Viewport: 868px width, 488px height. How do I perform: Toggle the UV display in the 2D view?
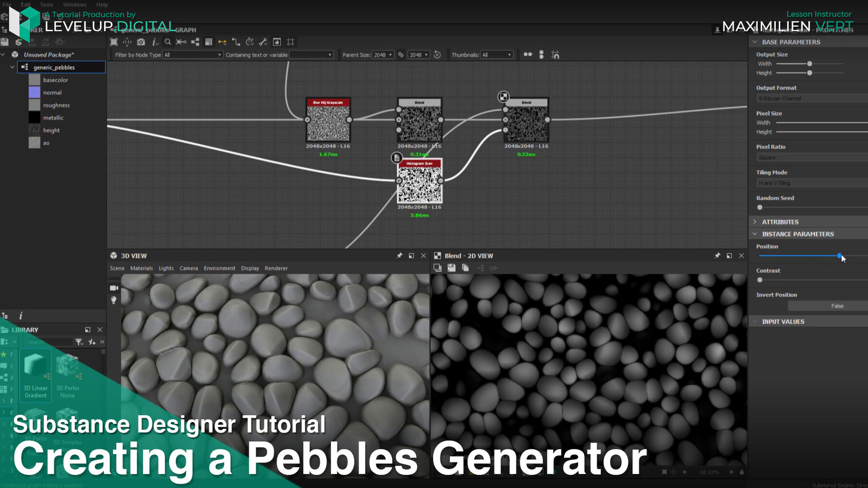point(493,269)
